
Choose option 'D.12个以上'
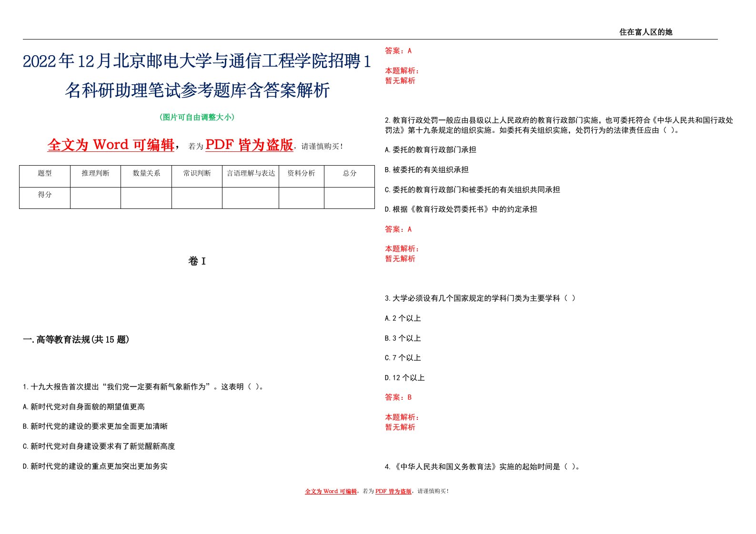pyautogui.click(x=405, y=378)
